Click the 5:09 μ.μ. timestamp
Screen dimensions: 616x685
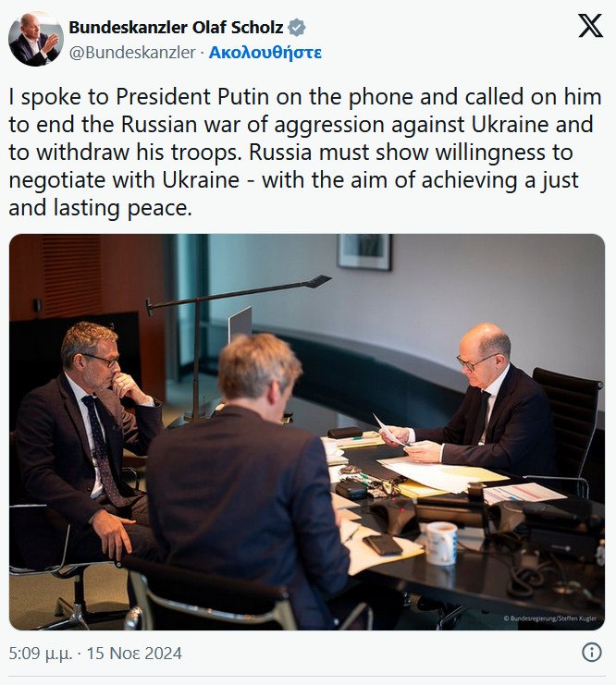click(41, 654)
